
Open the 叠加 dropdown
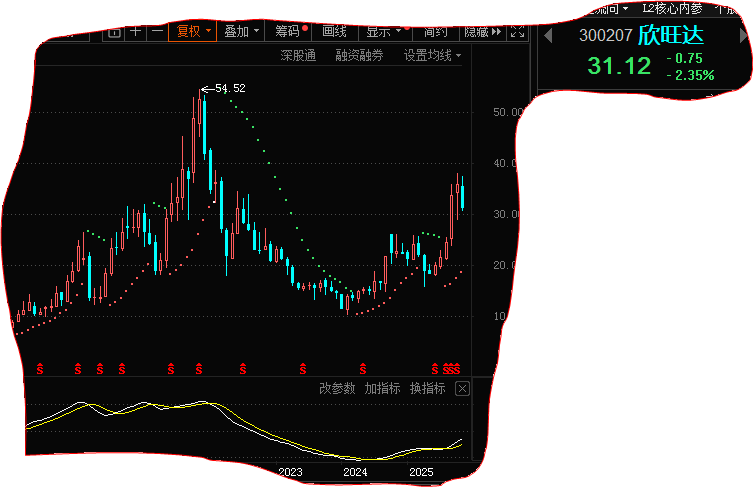(241, 32)
